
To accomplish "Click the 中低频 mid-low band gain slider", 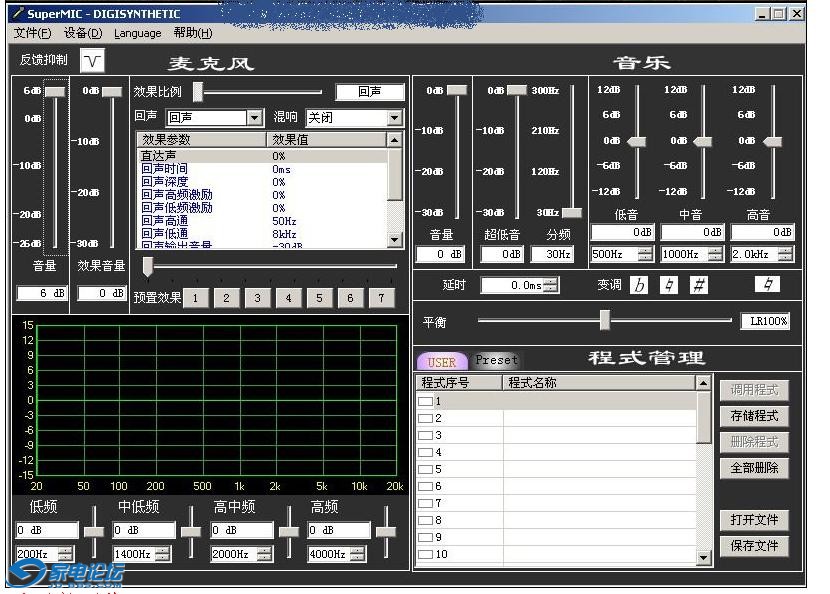I will pyautogui.click(x=191, y=532).
